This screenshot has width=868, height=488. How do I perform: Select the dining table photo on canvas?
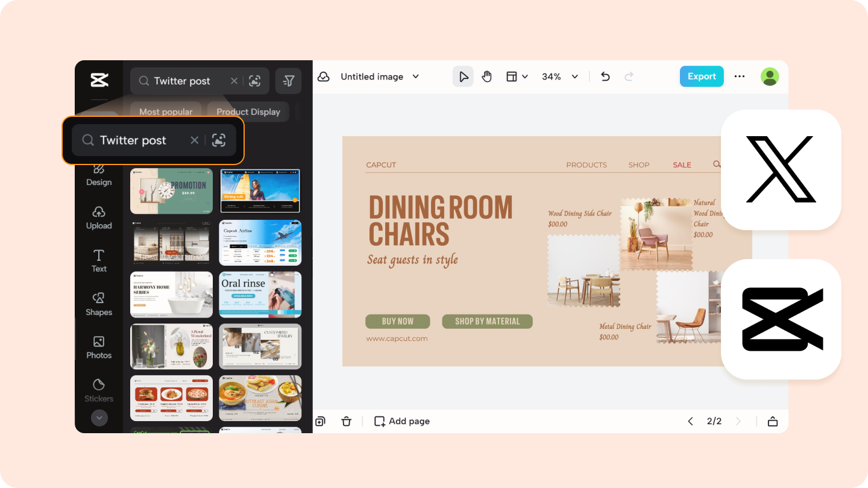point(583,271)
